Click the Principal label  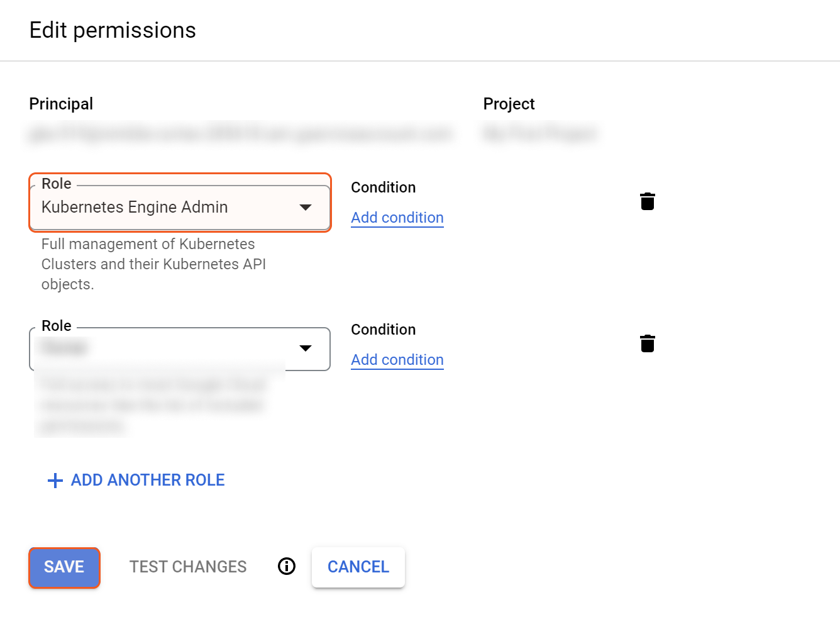click(x=61, y=104)
